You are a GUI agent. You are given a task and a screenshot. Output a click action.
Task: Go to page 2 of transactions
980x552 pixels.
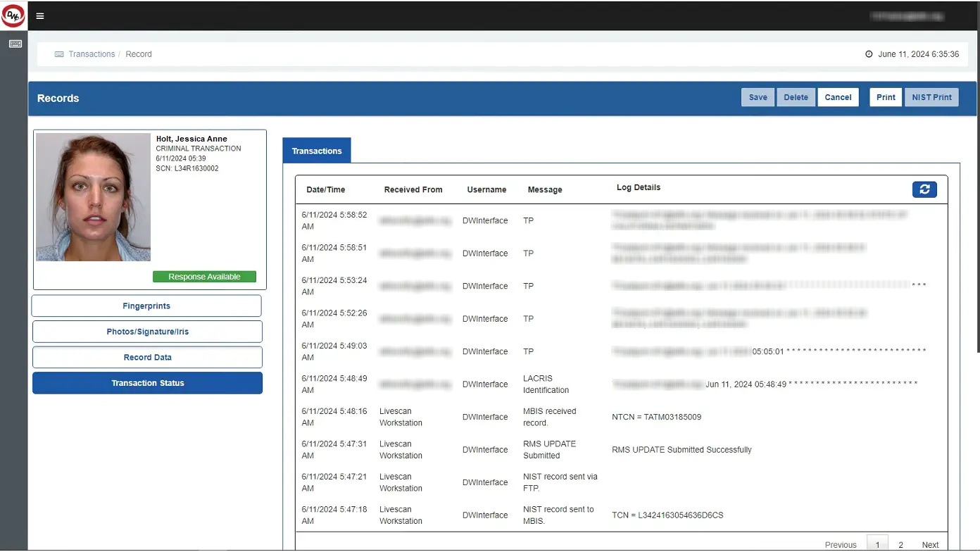coord(900,544)
